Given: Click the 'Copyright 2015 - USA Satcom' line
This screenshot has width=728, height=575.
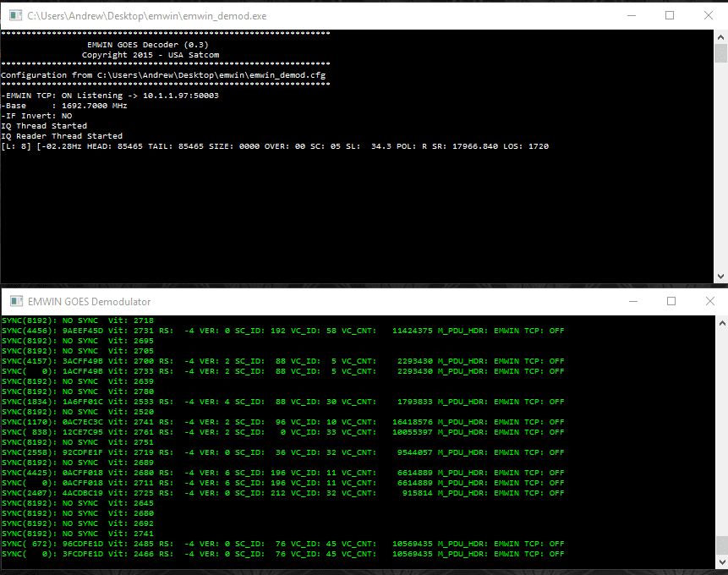Looking at the screenshot, I should tap(151, 55).
